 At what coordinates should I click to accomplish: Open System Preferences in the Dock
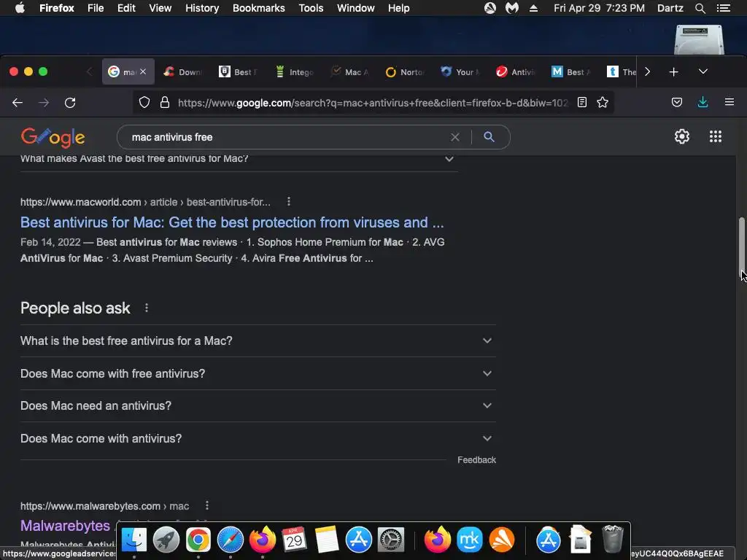coord(391,540)
